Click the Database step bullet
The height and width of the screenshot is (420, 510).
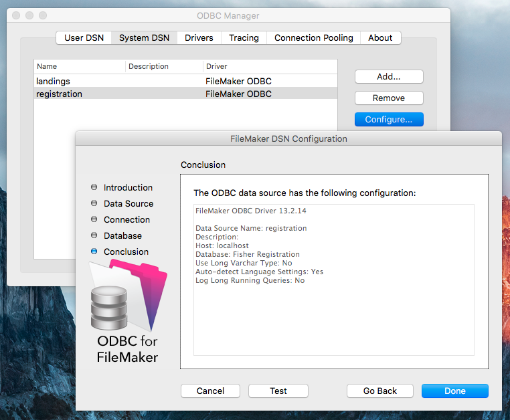(x=94, y=235)
